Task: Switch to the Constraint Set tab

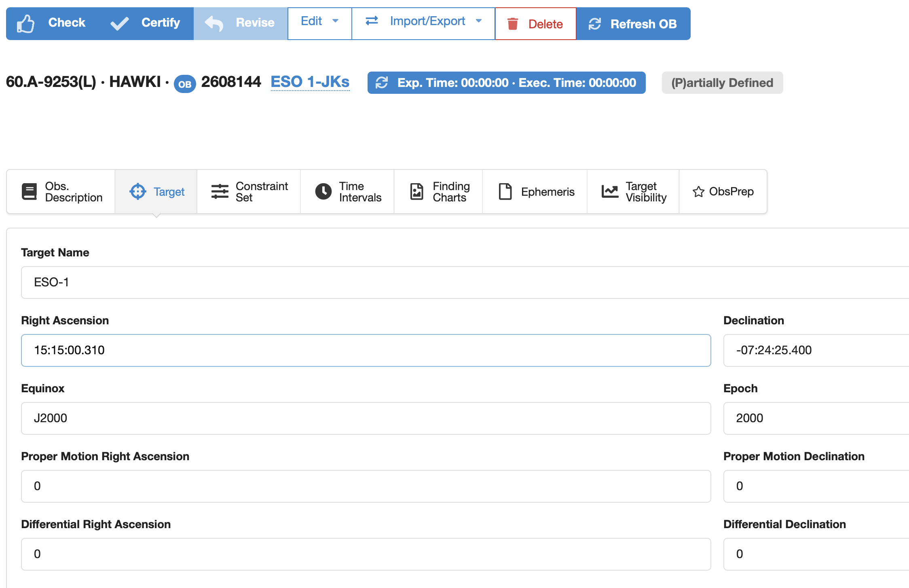Action: pos(249,192)
